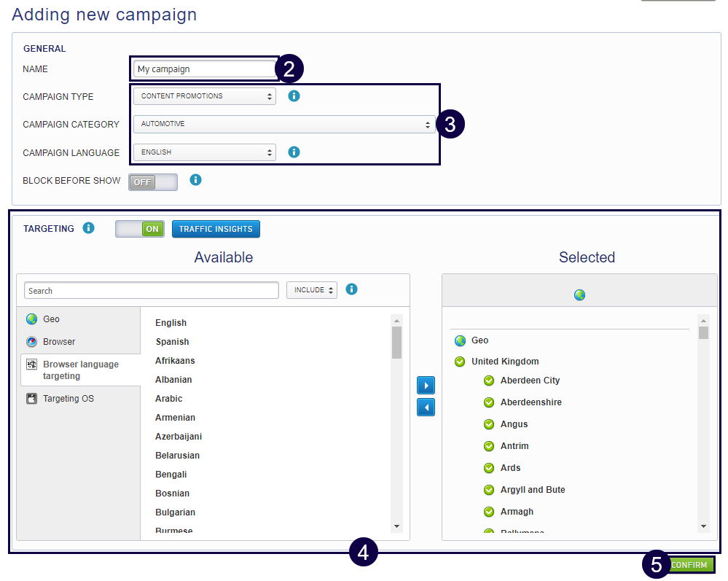Toggle Block Before Show switch
The image size is (728, 581).
[153, 182]
